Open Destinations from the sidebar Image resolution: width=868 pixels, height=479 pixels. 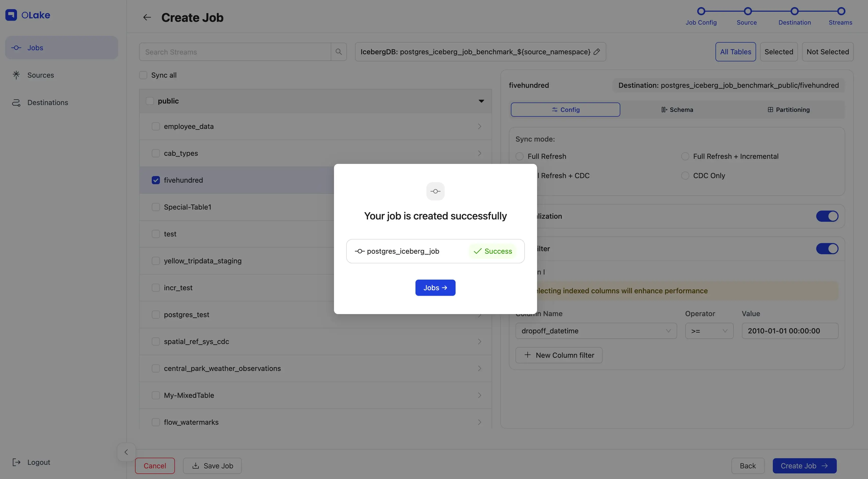point(47,102)
